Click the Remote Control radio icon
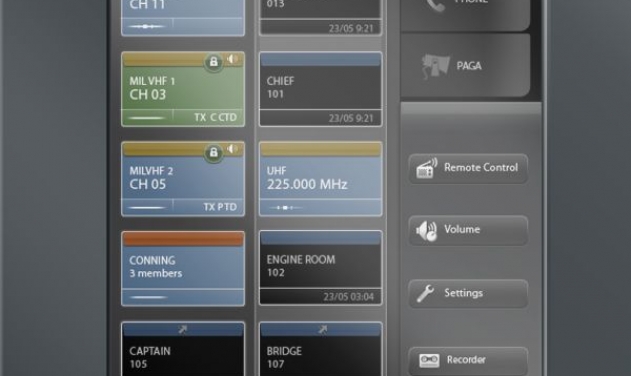This screenshot has width=631, height=376. pos(427,168)
